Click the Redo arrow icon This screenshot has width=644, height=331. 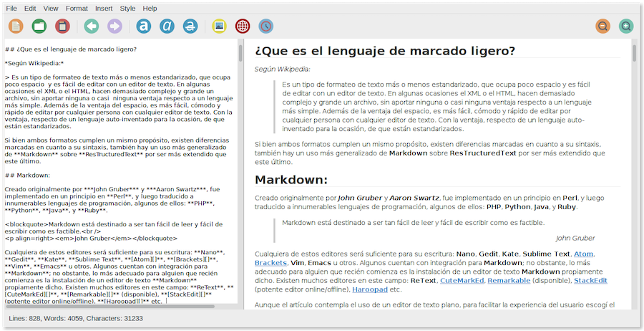coord(114,27)
